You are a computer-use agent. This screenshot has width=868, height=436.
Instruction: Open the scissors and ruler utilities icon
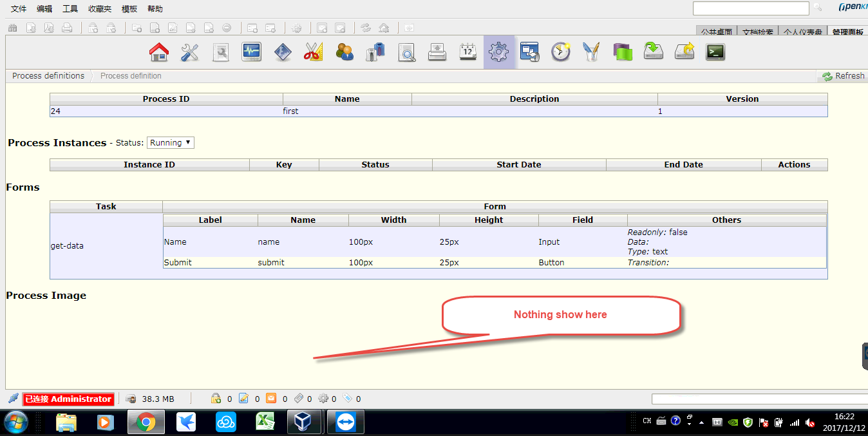tap(313, 52)
